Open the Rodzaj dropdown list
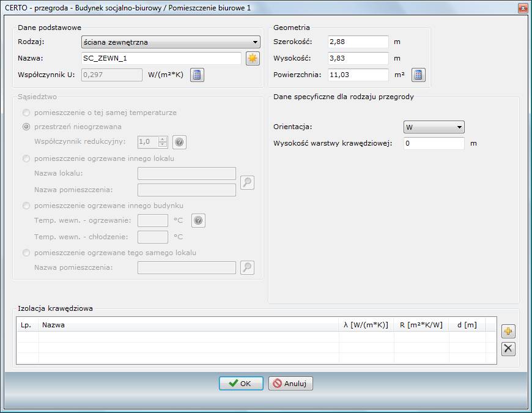This screenshot has height=413, width=532. pyautogui.click(x=256, y=42)
